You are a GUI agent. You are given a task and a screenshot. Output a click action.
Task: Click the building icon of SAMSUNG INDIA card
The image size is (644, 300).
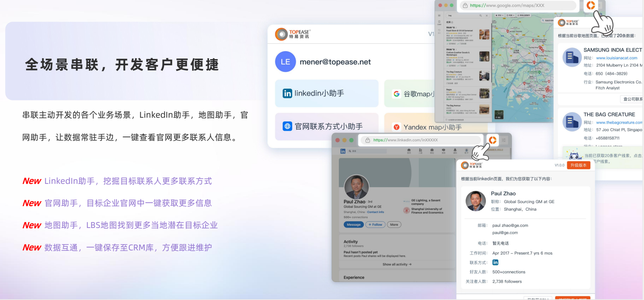point(572,57)
